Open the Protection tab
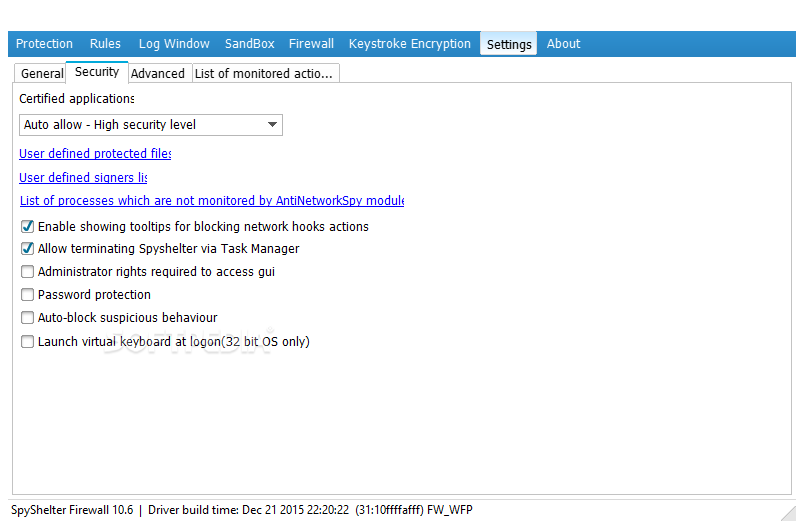 (x=44, y=44)
